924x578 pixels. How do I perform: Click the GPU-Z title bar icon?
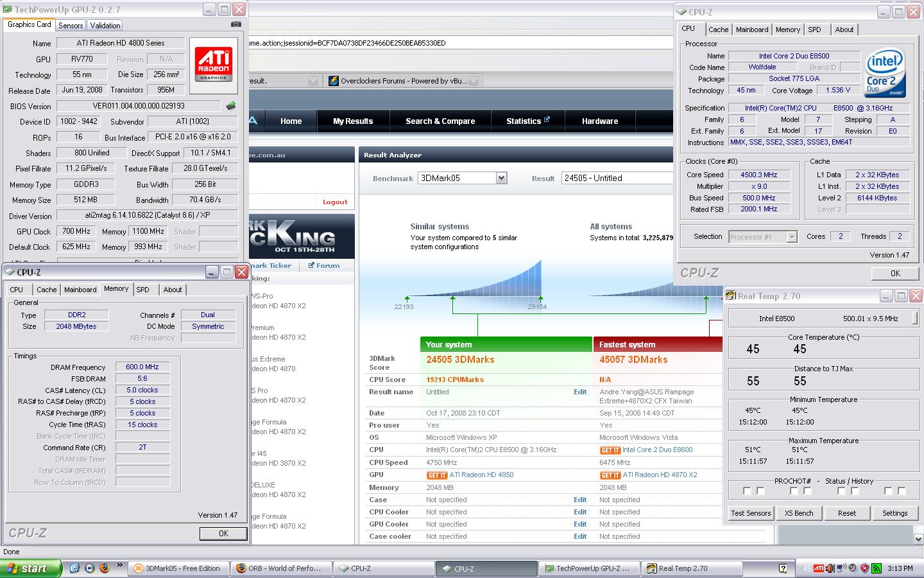[x=7, y=10]
